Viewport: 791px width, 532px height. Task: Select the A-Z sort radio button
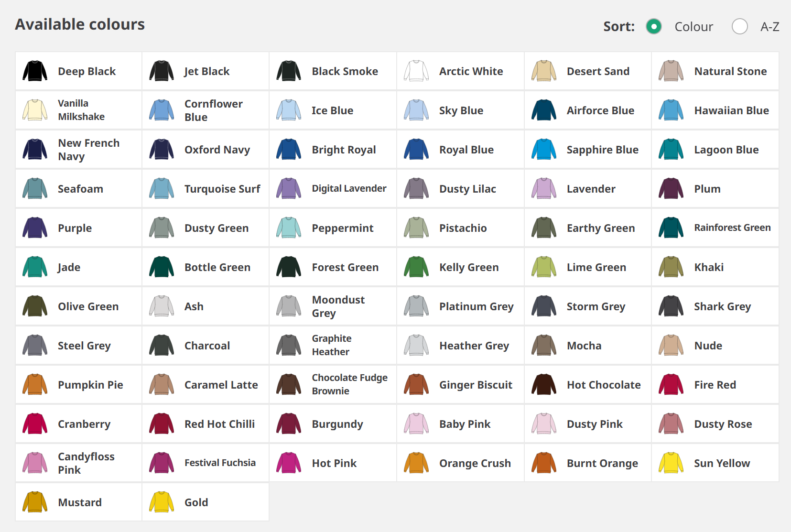click(x=739, y=26)
